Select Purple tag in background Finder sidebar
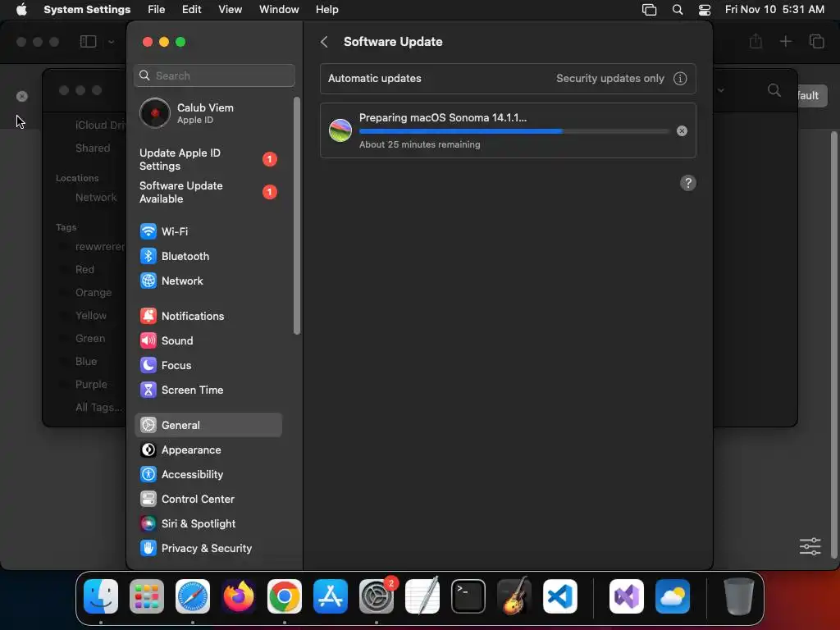The width and height of the screenshot is (840, 630). [91, 384]
